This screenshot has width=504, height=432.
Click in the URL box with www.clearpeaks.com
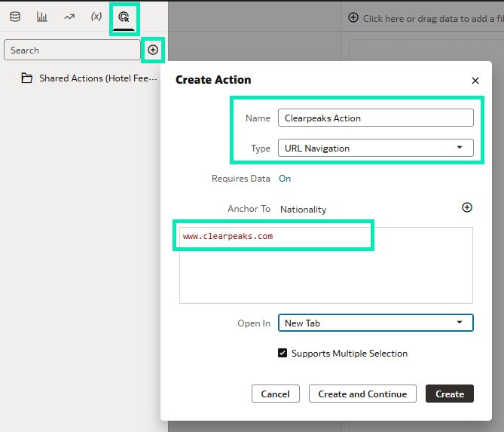click(x=326, y=265)
